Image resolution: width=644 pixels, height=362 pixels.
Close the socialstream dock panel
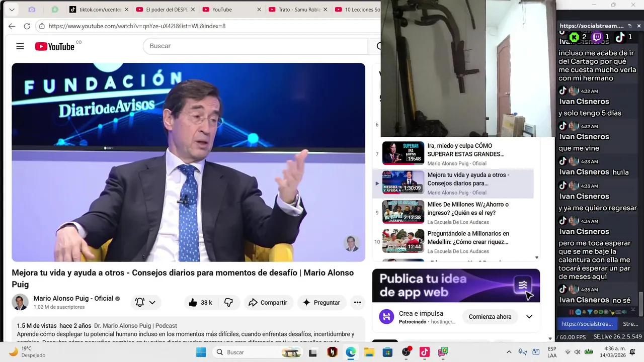click(x=639, y=26)
